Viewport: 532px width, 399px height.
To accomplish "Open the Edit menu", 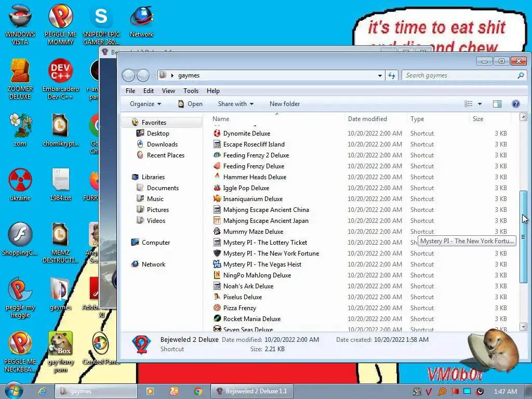I will [x=148, y=90].
